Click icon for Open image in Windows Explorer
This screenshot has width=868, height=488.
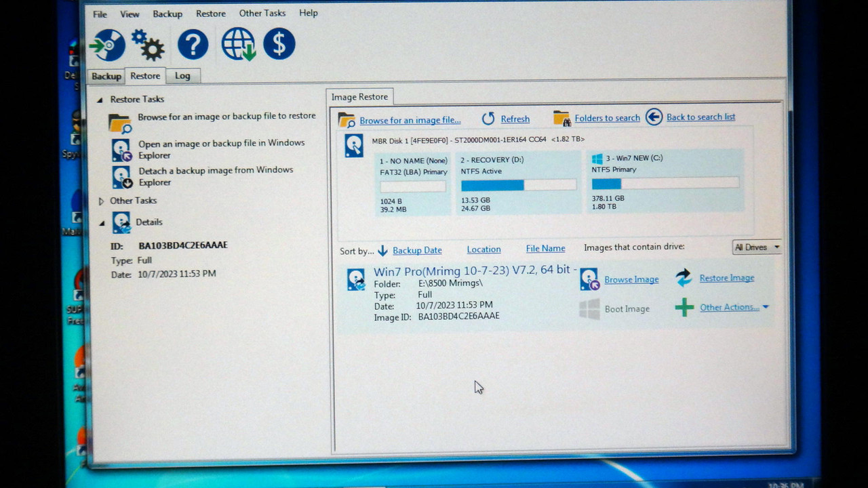pyautogui.click(x=121, y=150)
